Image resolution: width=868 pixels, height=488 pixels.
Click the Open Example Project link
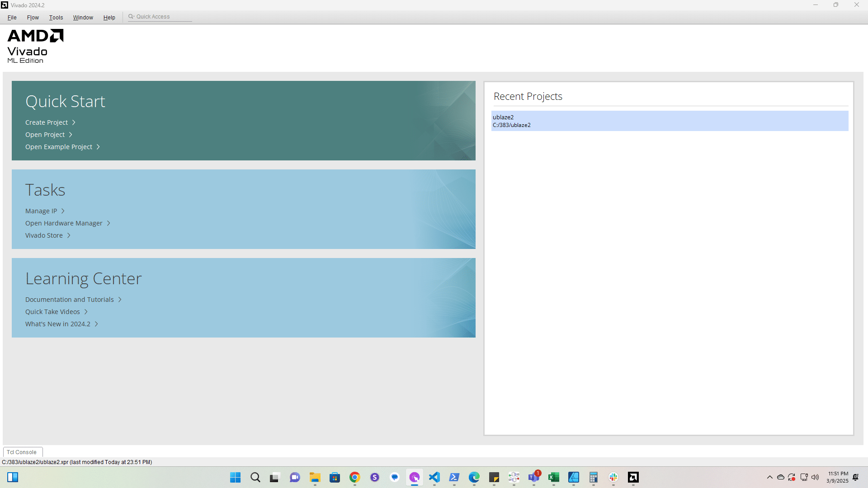(59, 147)
